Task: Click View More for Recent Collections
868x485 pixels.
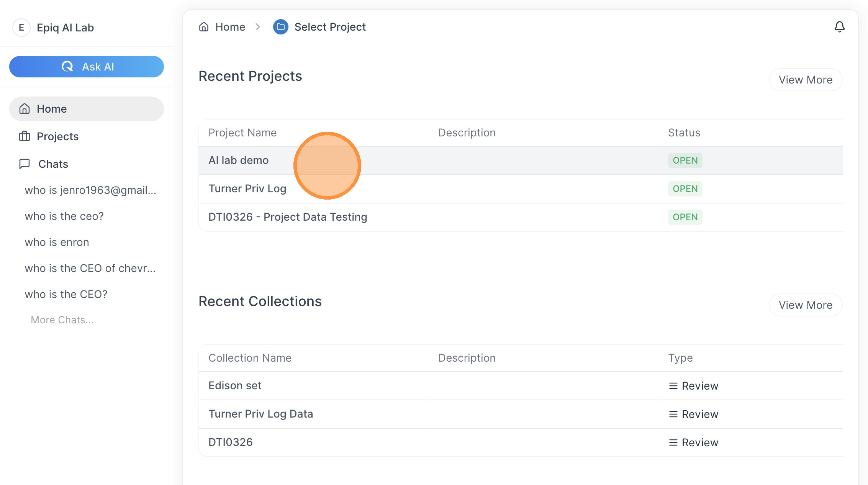Action: (806, 305)
